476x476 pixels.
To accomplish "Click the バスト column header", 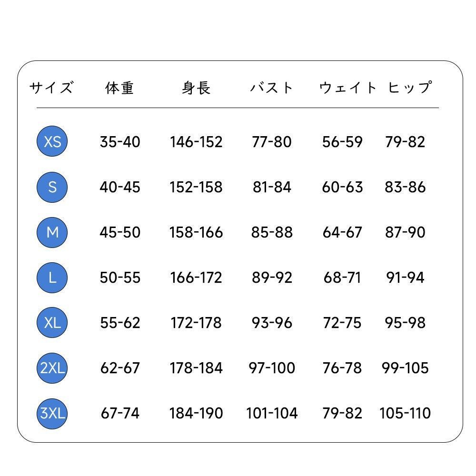I will pyautogui.click(x=272, y=88).
